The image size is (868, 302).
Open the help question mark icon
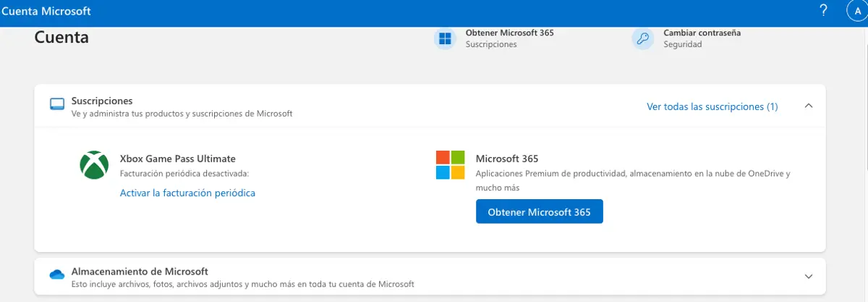(823, 11)
